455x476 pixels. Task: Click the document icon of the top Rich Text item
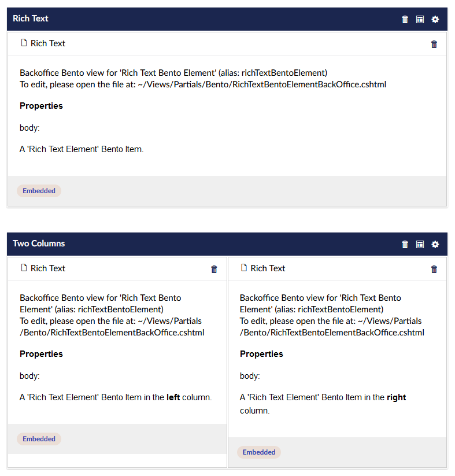point(24,43)
